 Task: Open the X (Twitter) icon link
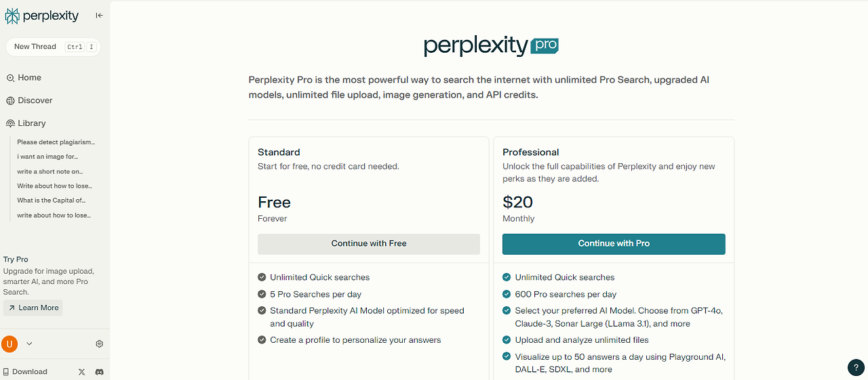[x=82, y=372]
